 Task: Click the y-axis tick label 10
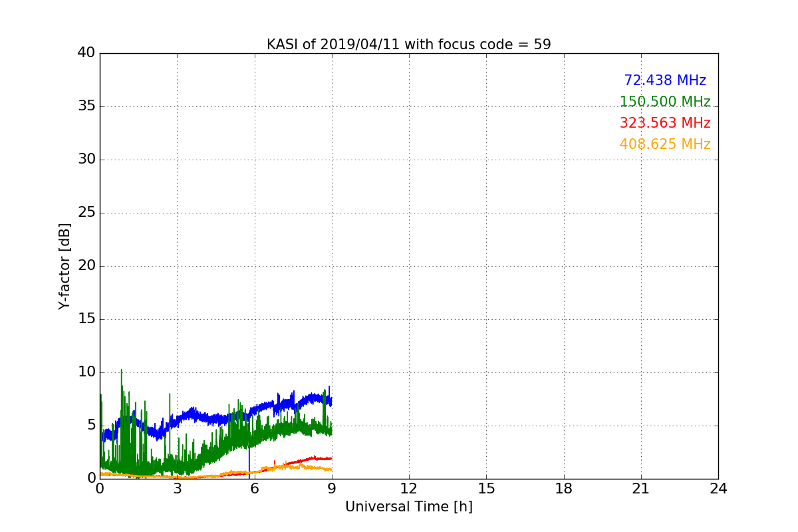(86, 372)
